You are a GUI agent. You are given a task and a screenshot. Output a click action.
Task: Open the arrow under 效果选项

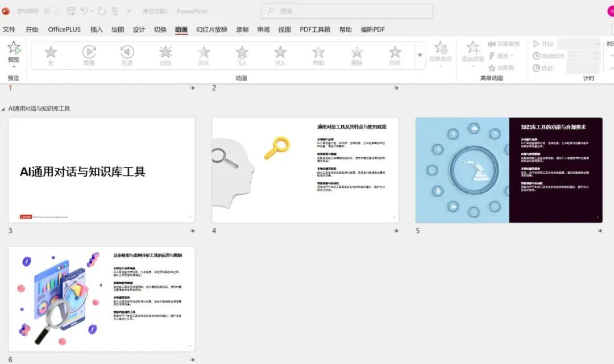coord(441,66)
